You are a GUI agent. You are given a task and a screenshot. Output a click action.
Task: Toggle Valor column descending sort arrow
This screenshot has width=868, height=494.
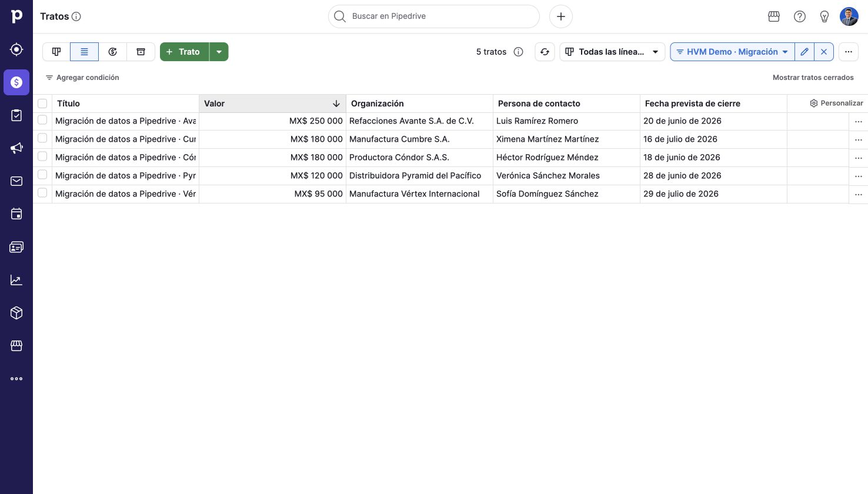click(336, 104)
